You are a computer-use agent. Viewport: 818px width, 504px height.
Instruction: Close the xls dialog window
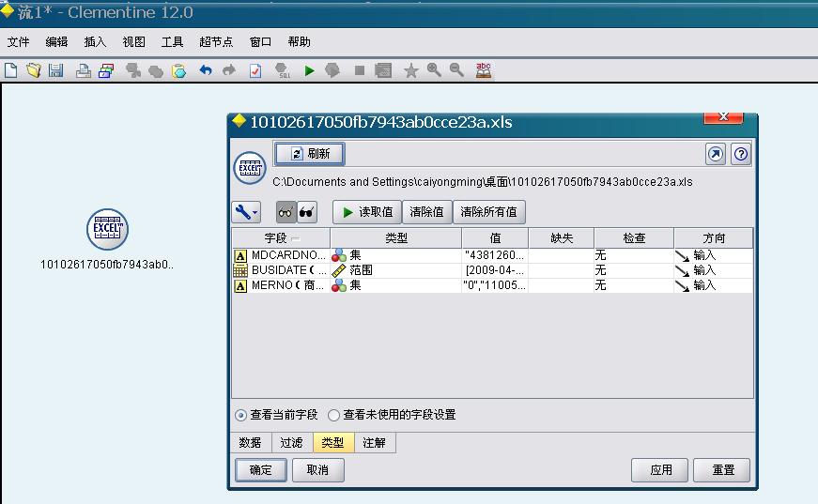[723, 117]
